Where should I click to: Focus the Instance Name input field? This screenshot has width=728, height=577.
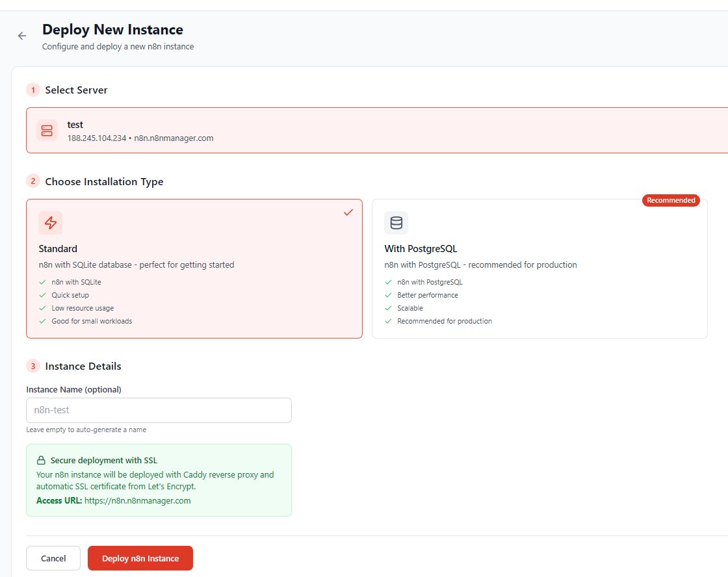coord(159,411)
